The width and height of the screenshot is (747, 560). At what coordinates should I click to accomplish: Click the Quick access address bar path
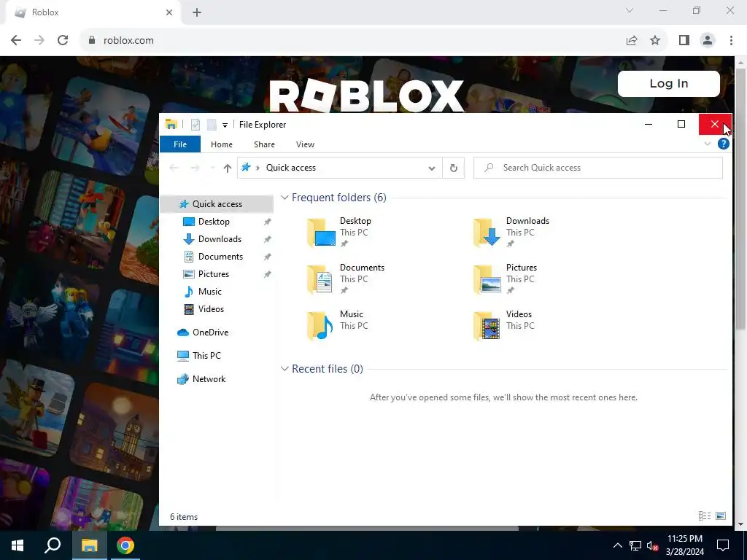(290, 168)
